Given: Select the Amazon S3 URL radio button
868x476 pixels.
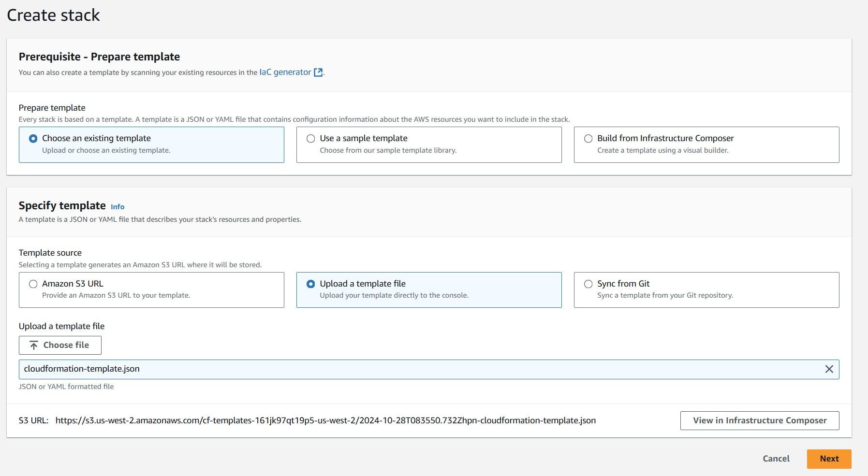Looking at the screenshot, I should pos(33,284).
